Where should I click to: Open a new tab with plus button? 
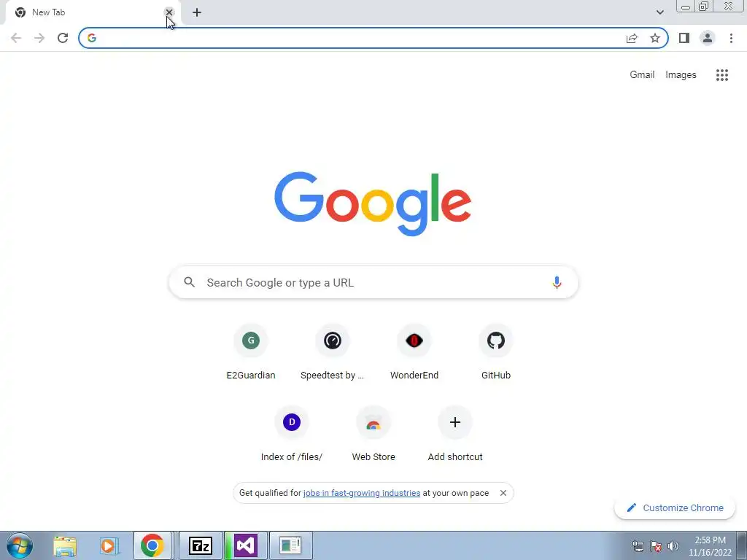[x=197, y=12]
